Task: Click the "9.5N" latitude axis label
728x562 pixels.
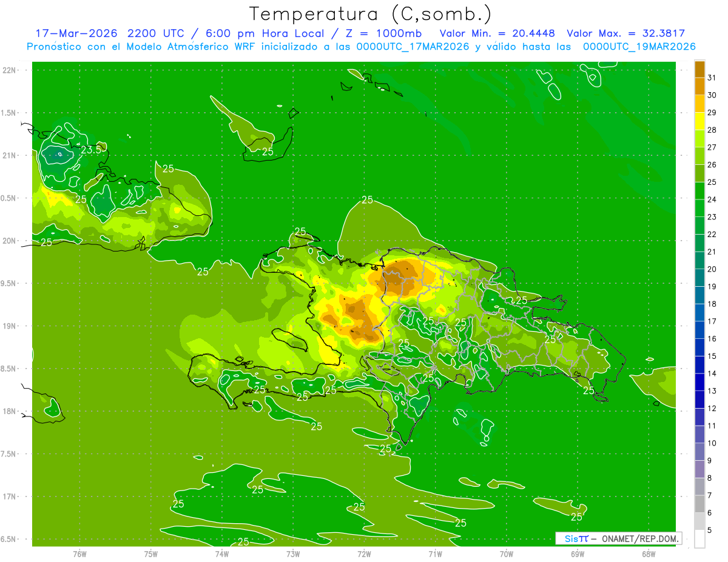Action: [x=8, y=283]
